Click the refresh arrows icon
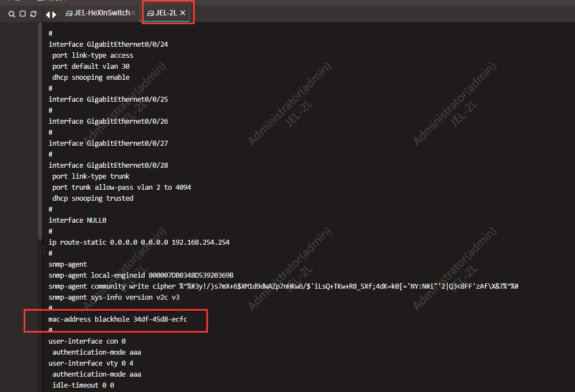The width and height of the screenshot is (575, 392). tap(34, 14)
